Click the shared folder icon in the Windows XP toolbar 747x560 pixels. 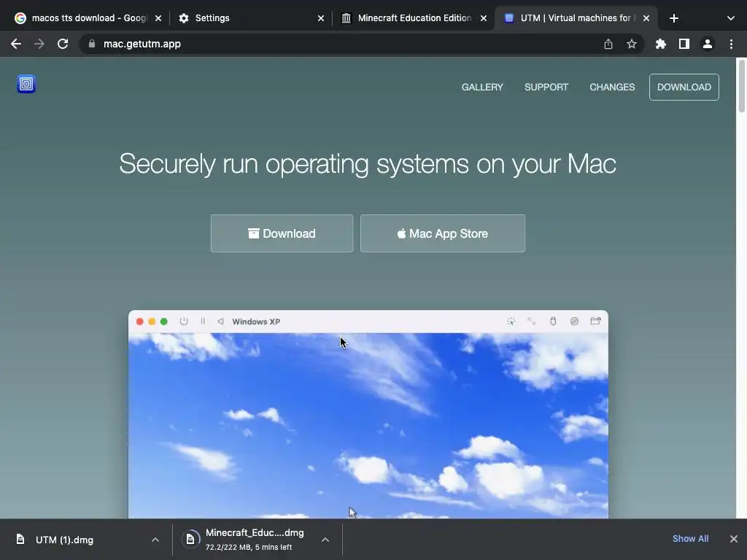coord(595,322)
